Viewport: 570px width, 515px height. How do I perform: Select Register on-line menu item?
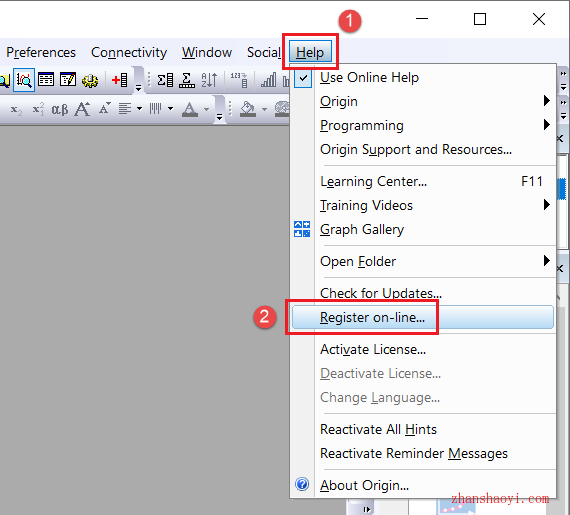coord(423,317)
